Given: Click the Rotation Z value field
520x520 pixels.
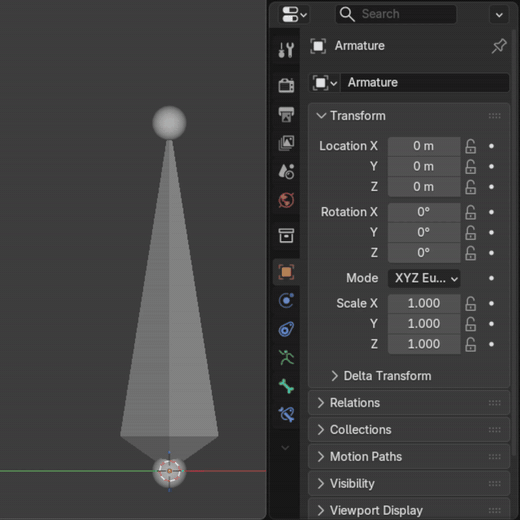Looking at the screenshot, I should (424, 253).
